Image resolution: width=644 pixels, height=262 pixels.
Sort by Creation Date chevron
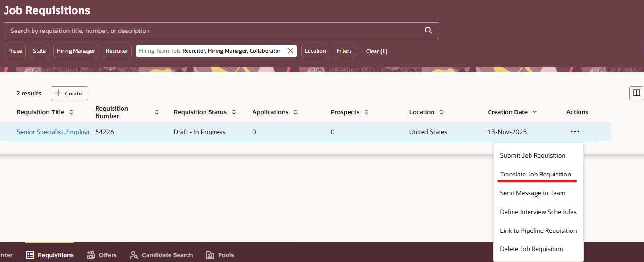535,112
